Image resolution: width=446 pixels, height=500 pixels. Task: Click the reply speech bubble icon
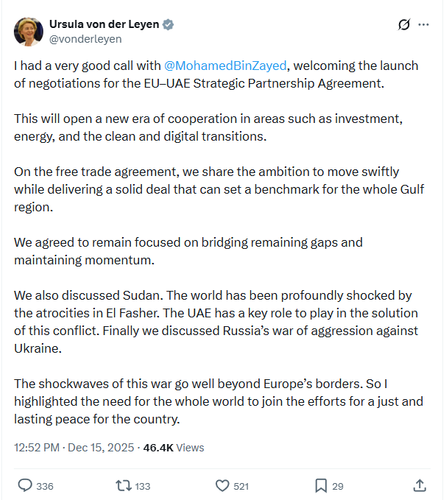pyautogui.click(x=25, y=486)
